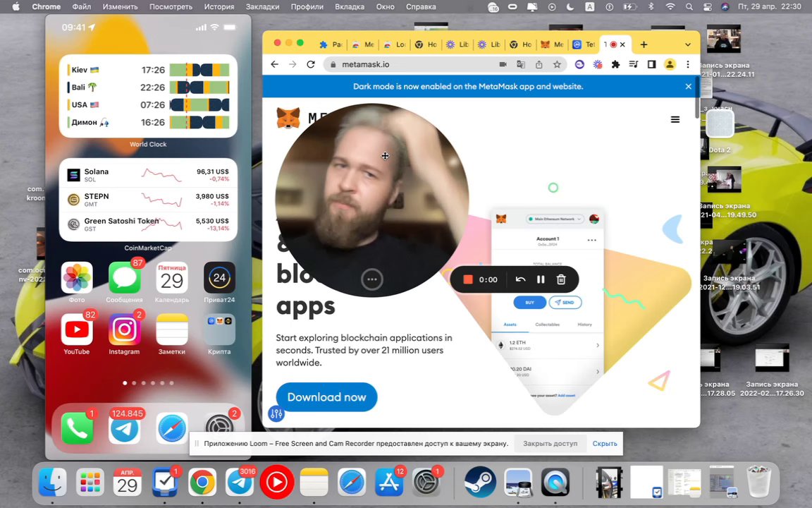812x508 pixels.
Task: Open Фото app on phone screen
Action: 77,277
